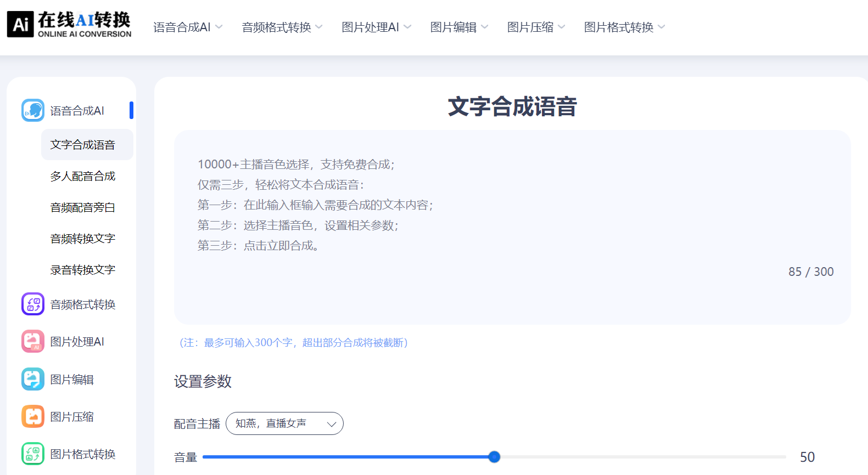Choose 录音转换文字 in the sidebar
The image size is (868, 475).
click(83, 270)
